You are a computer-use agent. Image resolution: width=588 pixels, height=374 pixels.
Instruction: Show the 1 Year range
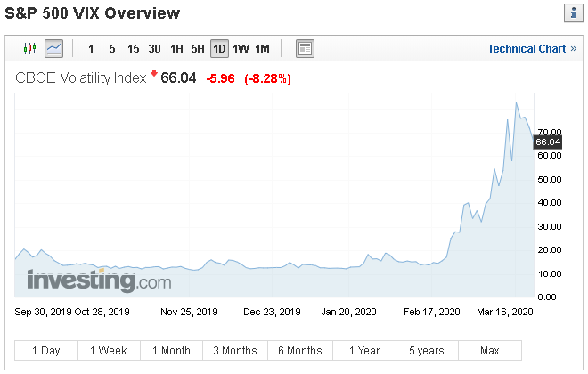[x=364, y=351]
